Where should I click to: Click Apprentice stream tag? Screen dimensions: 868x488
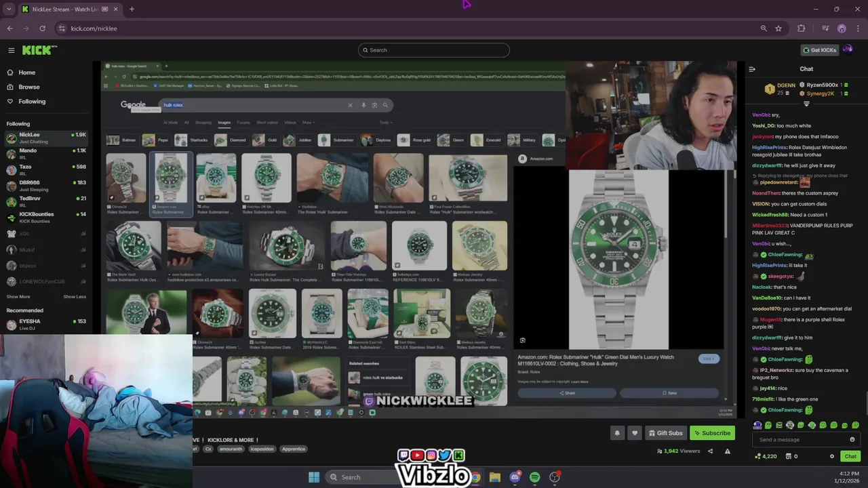coord(294,449)
